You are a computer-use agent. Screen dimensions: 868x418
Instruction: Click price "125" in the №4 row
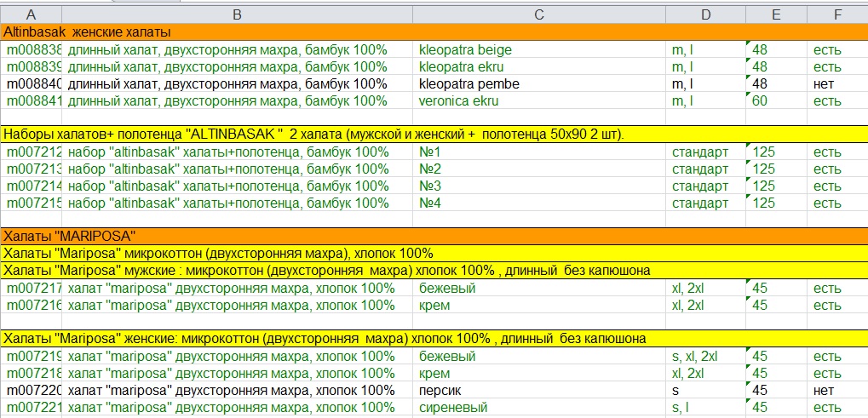click(763, 203)
